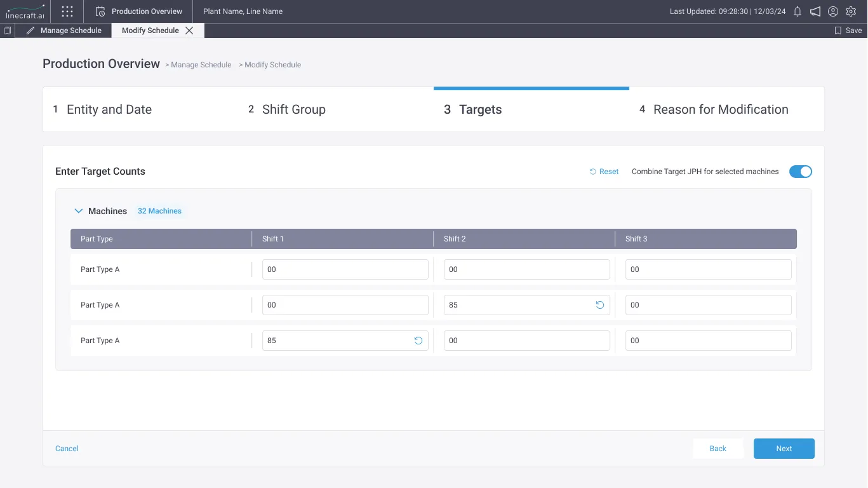Click second row Shift 3 input field
This screenshot has width=868, height=488.
pos(709,305)
